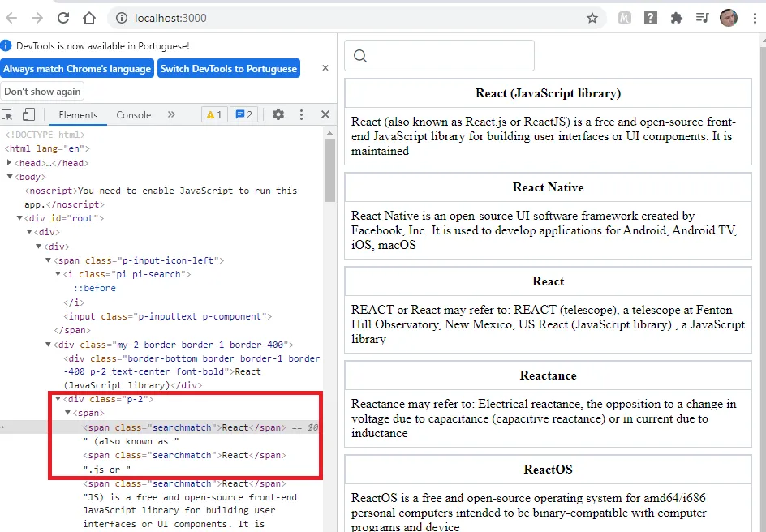Open the issues counter showing 2
Screen dimensions: 766x532
point(243,114)
